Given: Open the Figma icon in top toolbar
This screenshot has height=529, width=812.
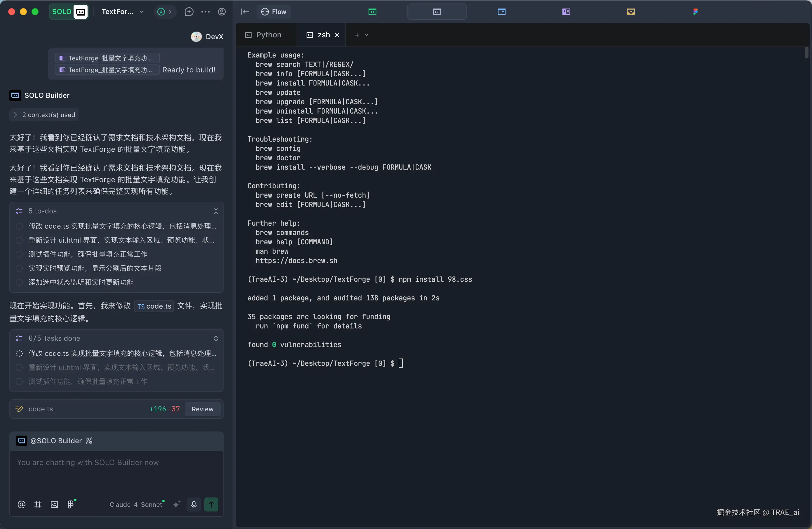Looking at the screenshot, I should pos(695,12).
